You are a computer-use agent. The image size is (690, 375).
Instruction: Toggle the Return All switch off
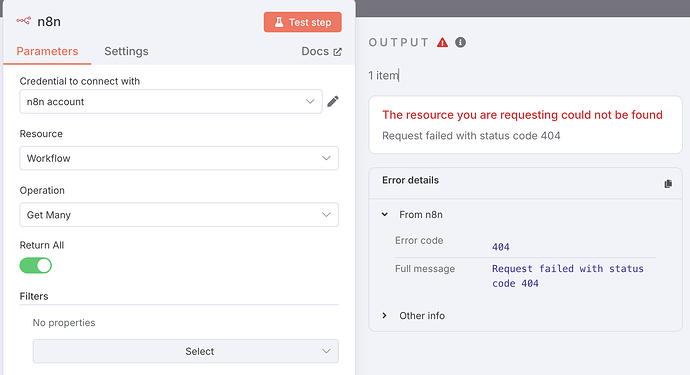36,266
